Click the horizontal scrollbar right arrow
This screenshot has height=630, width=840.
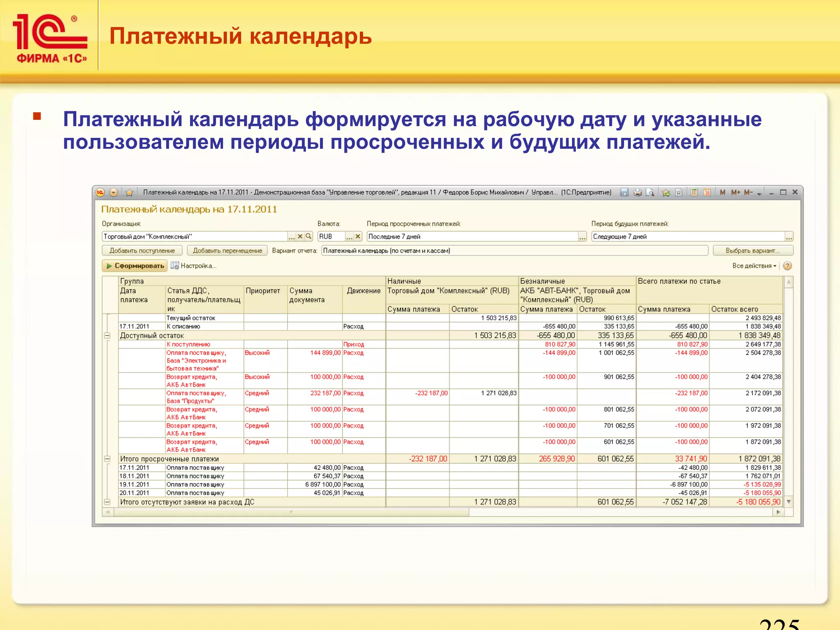point(778,512)
